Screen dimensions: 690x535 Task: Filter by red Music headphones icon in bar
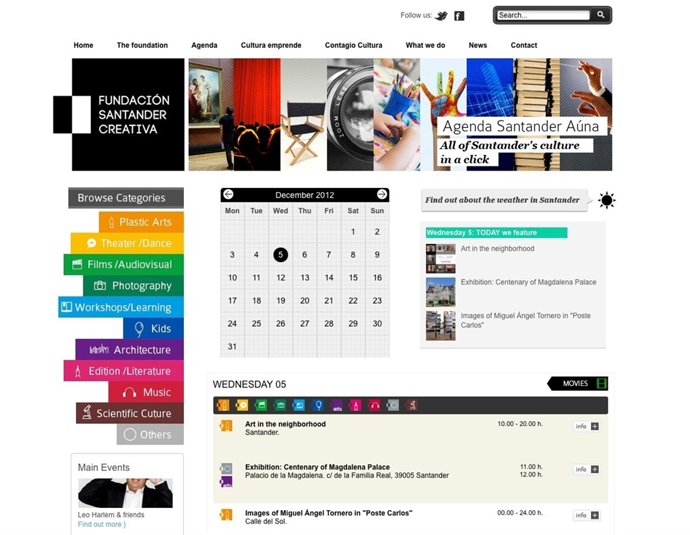[374, 405]
